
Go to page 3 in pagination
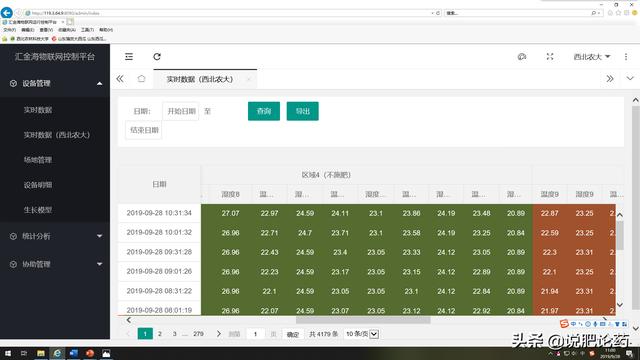[174, 333]
